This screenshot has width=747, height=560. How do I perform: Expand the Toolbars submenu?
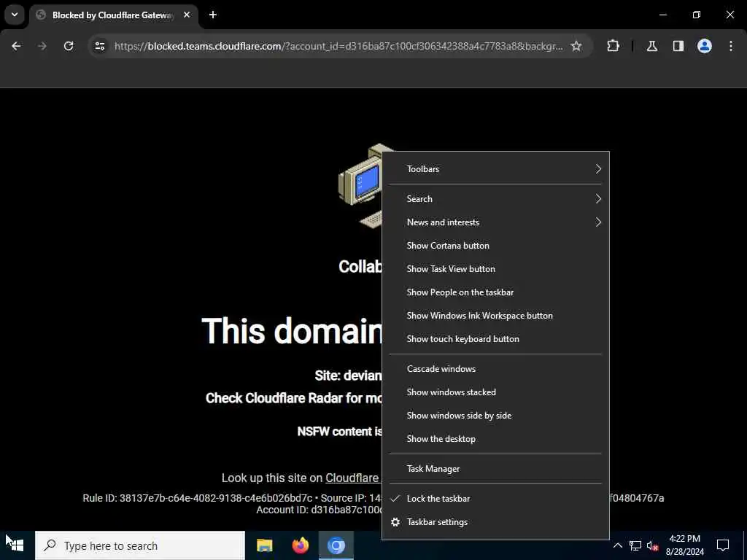(x=495, y=169)
